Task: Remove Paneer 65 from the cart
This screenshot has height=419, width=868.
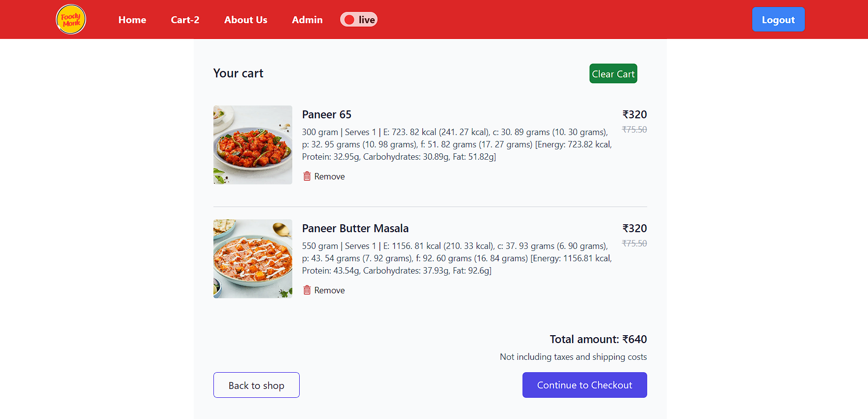Action: 329,176
